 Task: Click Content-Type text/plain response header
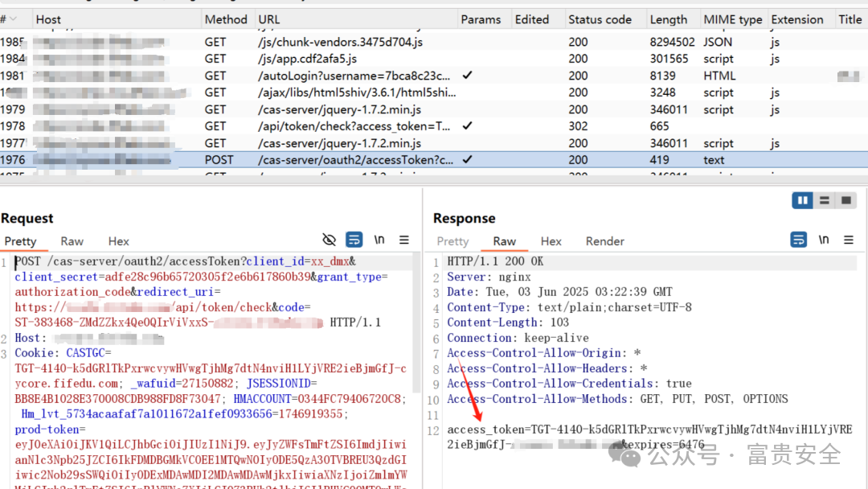point(569,307)
